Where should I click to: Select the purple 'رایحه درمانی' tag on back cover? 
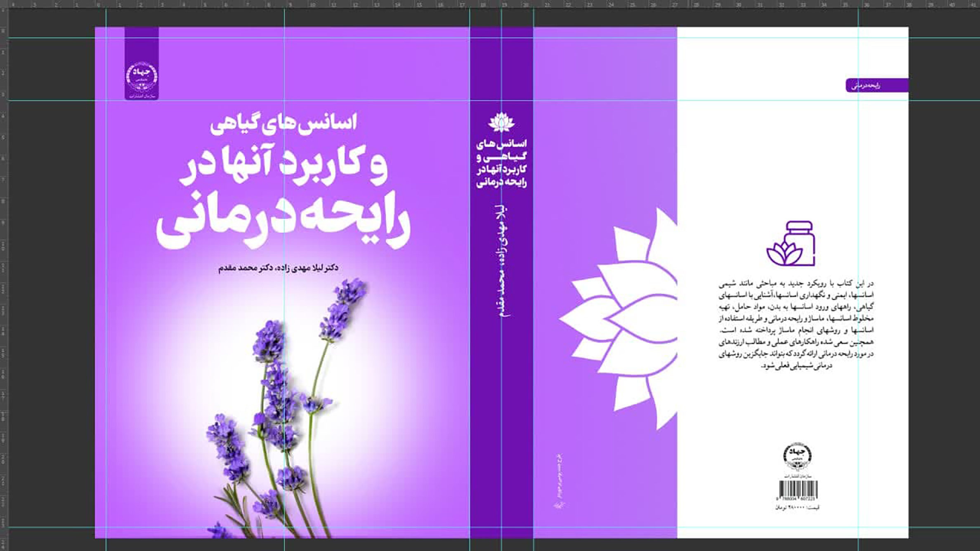pyautogui.click(x=877, y=85)
